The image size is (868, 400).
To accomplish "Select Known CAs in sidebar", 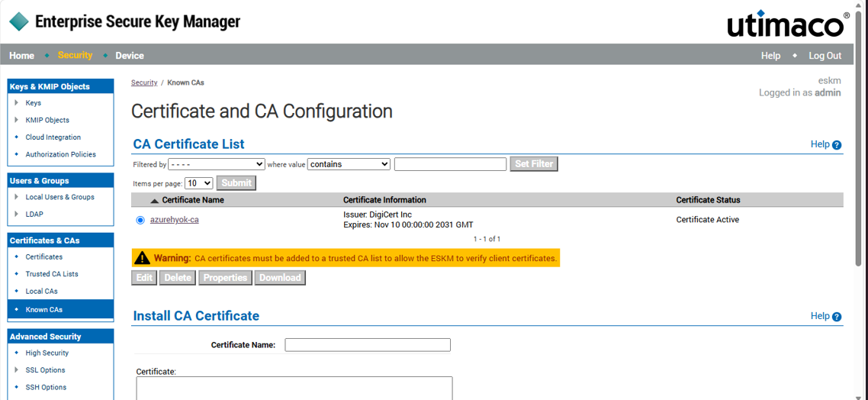I will (x=60, y=309).
